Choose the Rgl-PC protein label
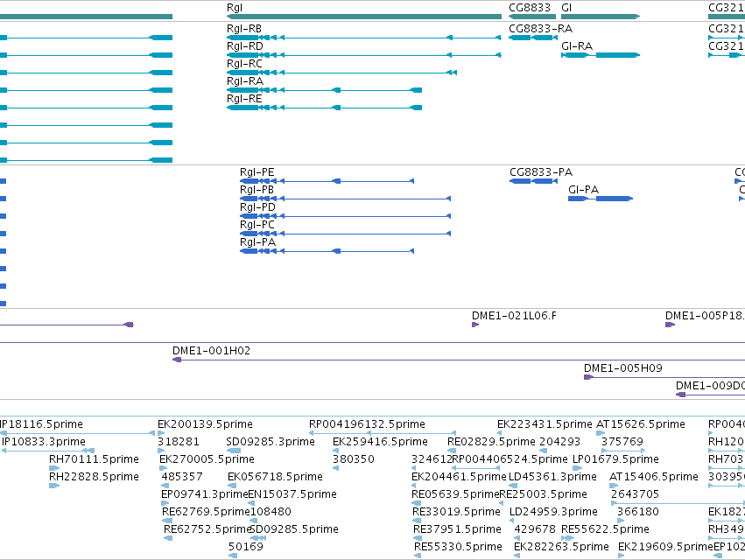Viewport: 745px width, 560px height. click(257, 225)
